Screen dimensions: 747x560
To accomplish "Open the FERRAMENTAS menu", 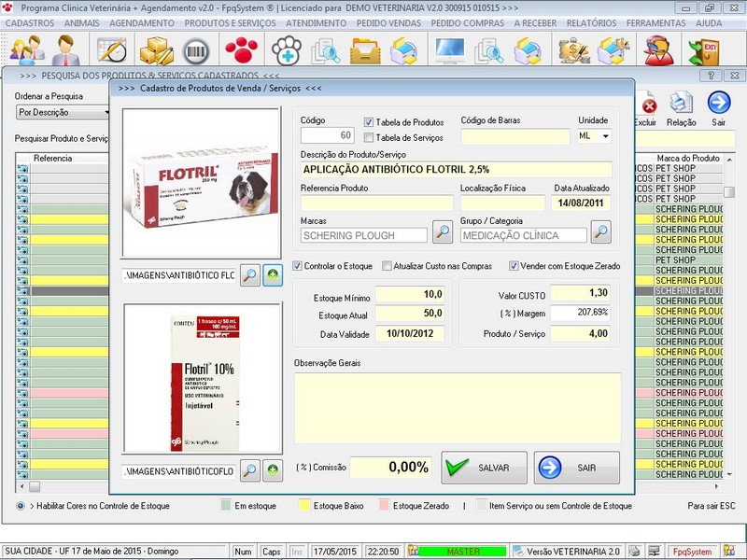I will [655, 22].
